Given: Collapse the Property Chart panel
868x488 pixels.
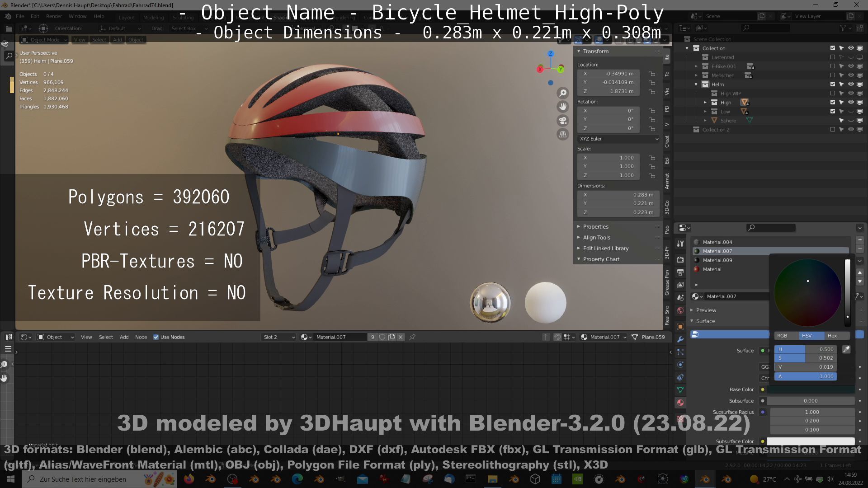Looking at the screenshot, I should [x=601, y=259].
